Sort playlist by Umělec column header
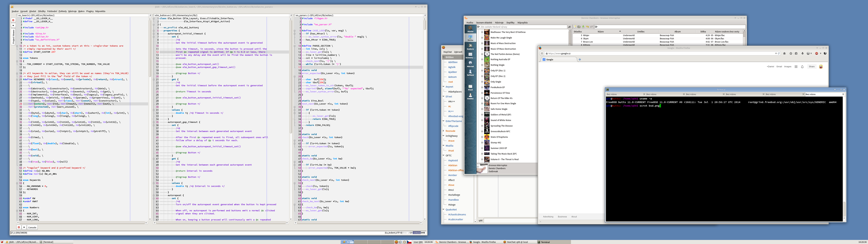868x244 pixels. pyautogui.click(x=641, y=32)
